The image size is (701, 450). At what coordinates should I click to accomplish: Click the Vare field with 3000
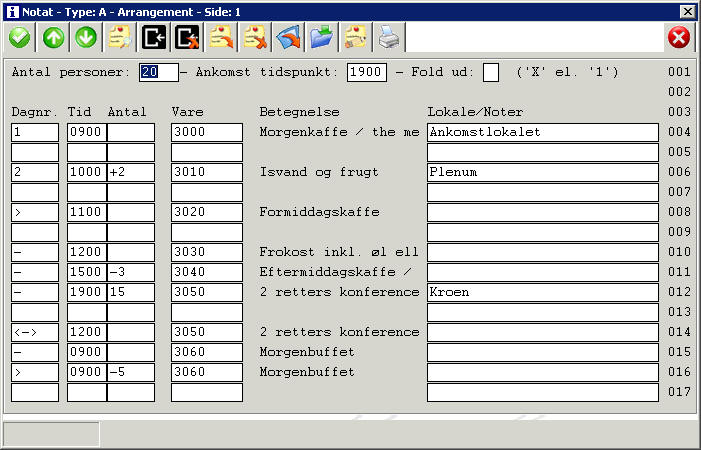(207, 132)
